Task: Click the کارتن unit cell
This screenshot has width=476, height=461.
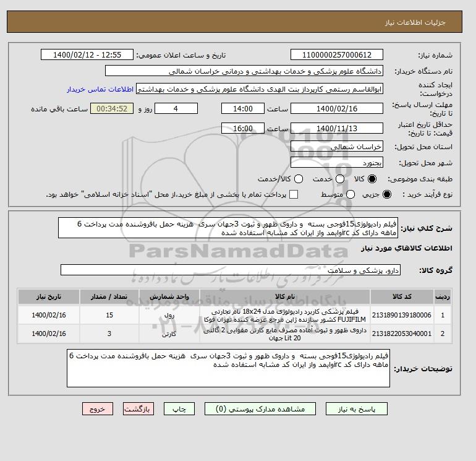Action: (x=169, y=334)
